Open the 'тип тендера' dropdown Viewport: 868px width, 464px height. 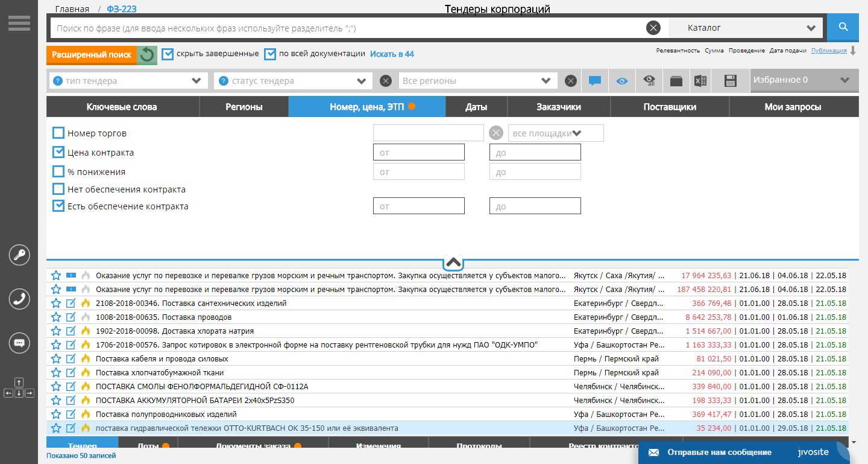pos(128,81)
